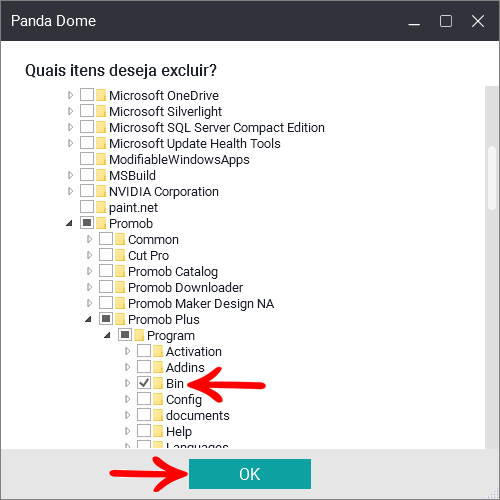Click the Bin folder icon

(x=158, y=383)
